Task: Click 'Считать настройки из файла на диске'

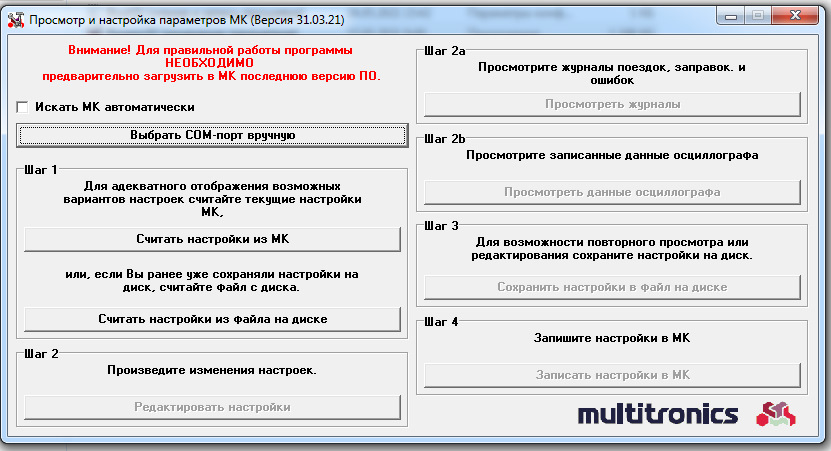Action: coord(213,319)
